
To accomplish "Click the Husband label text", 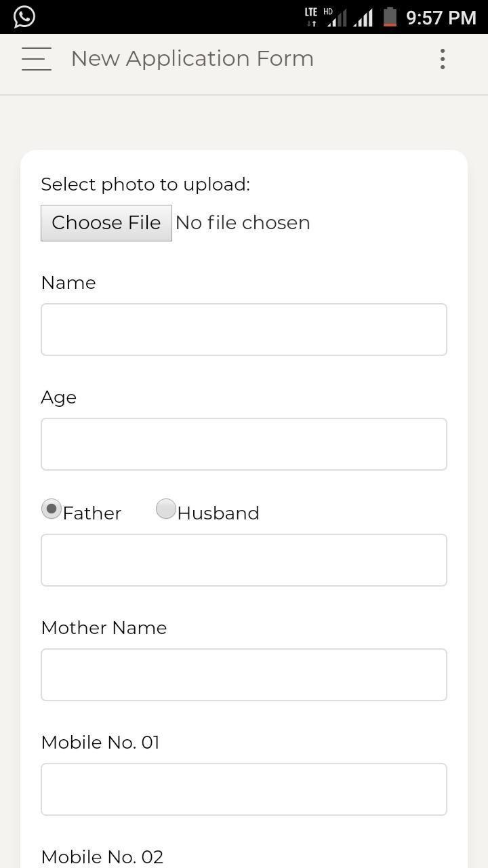I will click(218, 513).
